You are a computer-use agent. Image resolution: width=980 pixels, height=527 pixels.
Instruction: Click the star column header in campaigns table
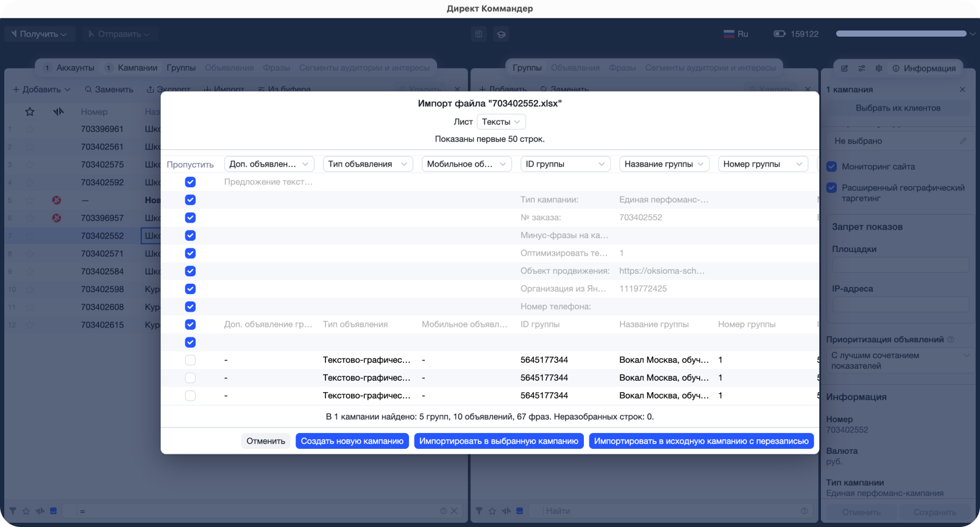[x=30, y=112]
